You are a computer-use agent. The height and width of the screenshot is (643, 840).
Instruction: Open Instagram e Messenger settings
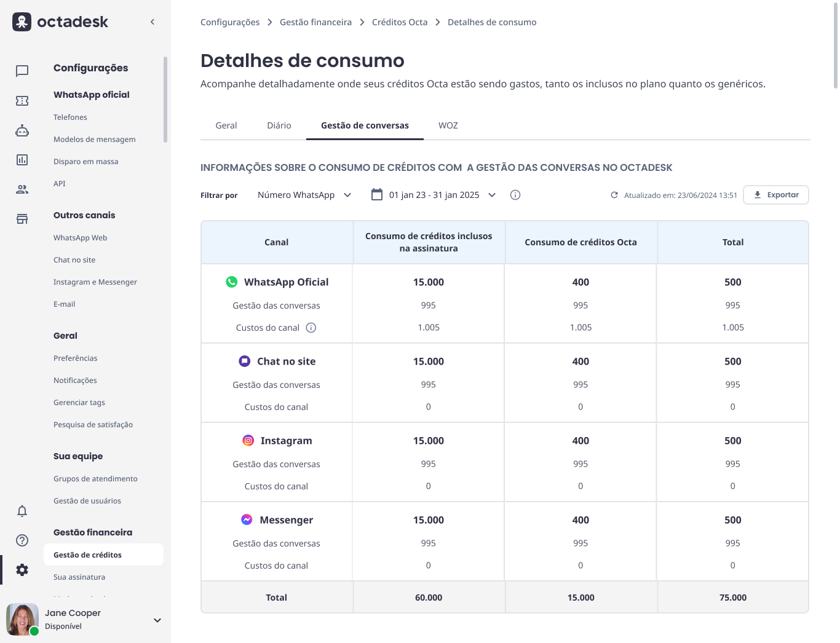95,282
